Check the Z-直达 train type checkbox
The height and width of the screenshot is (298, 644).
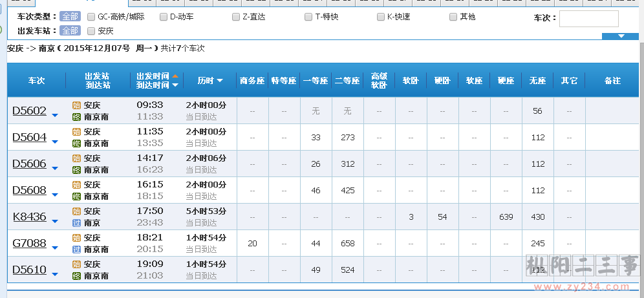pos(236,17)
